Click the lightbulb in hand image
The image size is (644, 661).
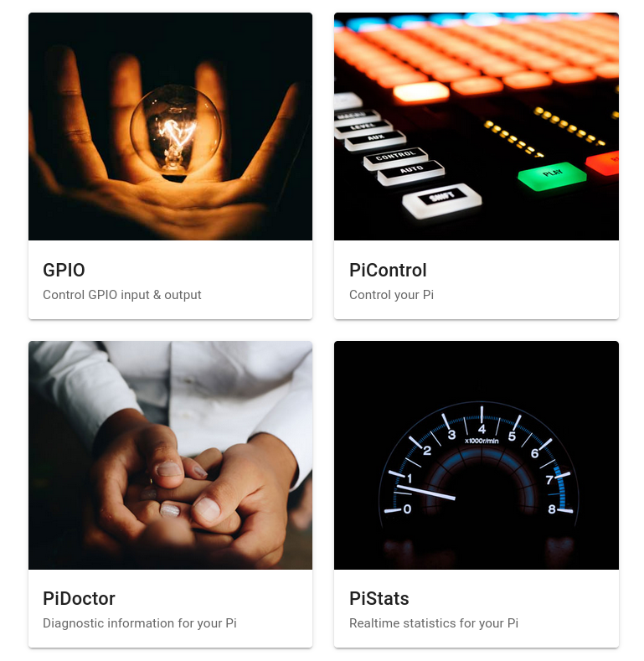pos(170,127)
